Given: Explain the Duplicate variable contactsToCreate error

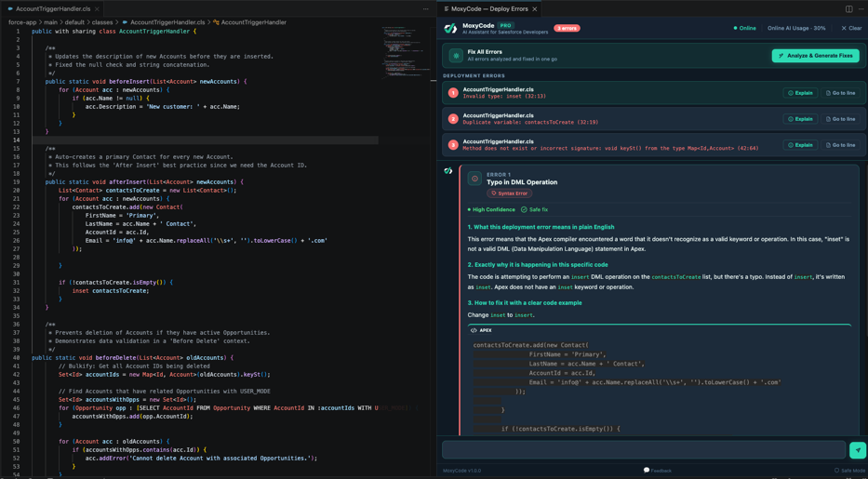Looking at the screenshot, I should [800, 119].
